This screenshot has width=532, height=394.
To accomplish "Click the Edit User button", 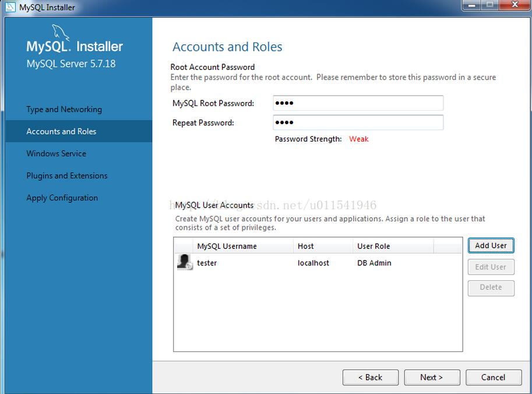I will click(491, 267).
